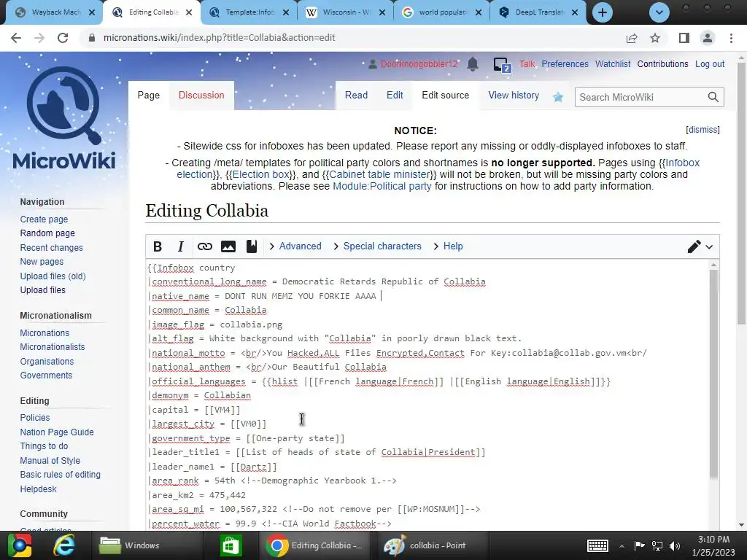Bookmark this page with the star icon
The height and width of the screenshot is (560, 747).
[x=655, y=38]
